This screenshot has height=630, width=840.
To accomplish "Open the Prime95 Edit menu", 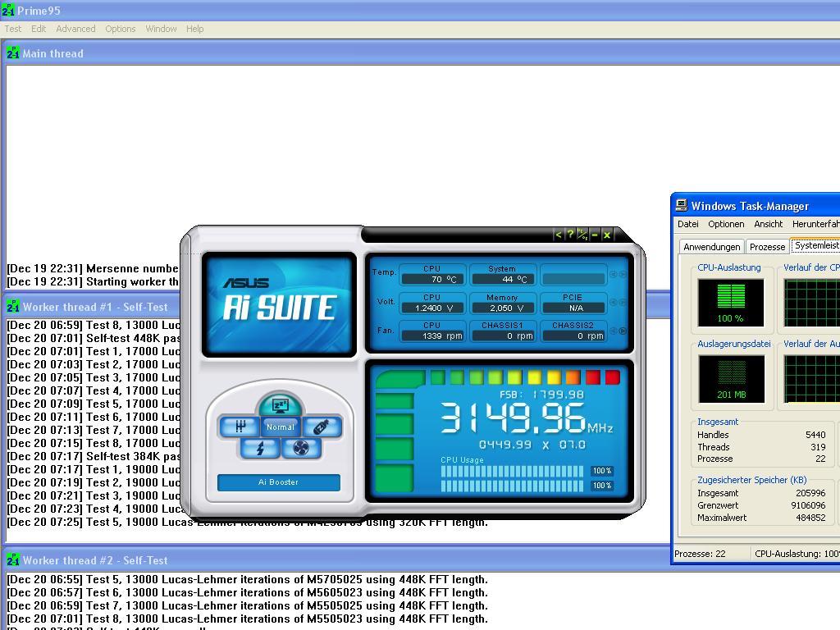I will click(39, 29).
